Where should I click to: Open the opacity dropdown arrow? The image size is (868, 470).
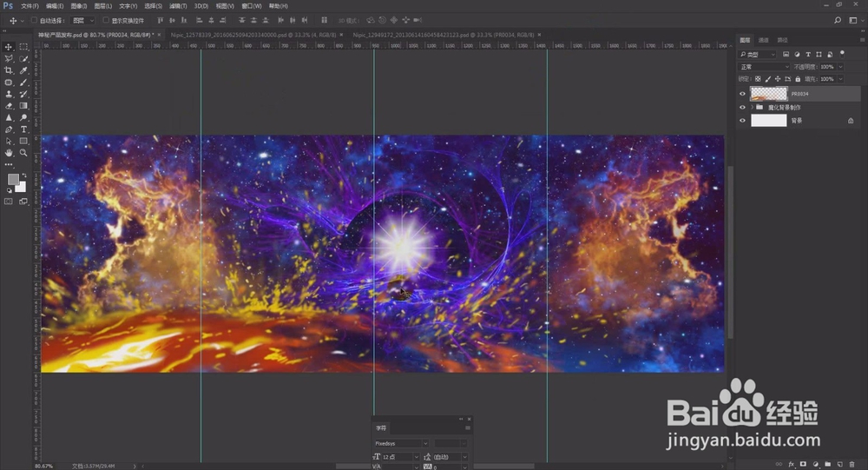840,67
